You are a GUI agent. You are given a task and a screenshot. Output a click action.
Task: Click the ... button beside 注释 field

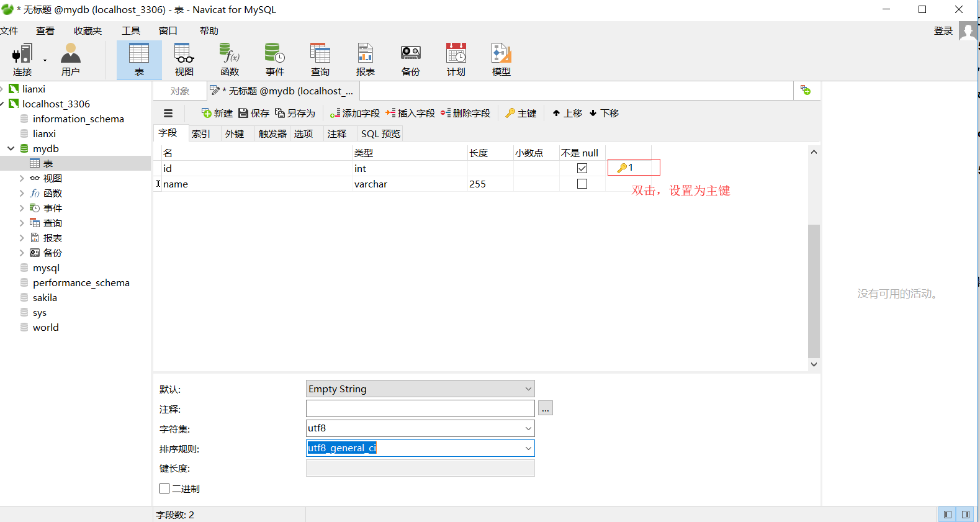pyautogui.click(x=546, y=408)
